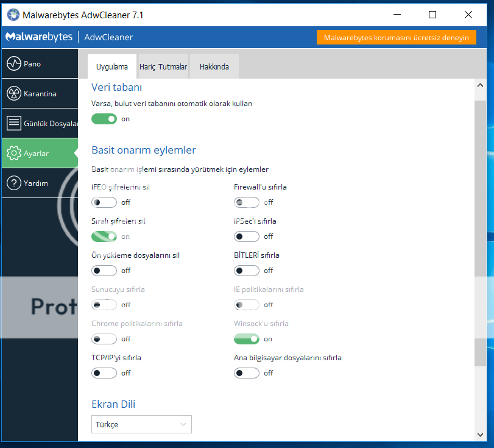The image size is (494, 448).
Task: Click the Karantina quarantine icon
Action: (x=13, y=94)
